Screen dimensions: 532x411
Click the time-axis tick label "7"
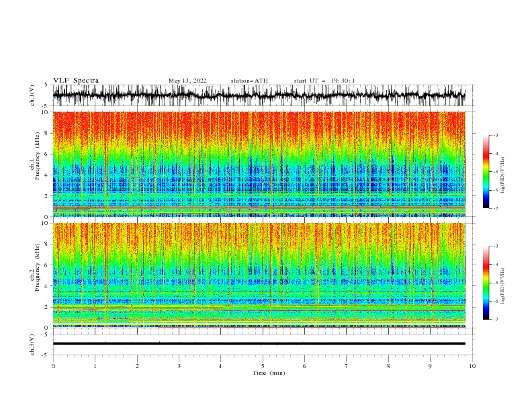(347, 366)
